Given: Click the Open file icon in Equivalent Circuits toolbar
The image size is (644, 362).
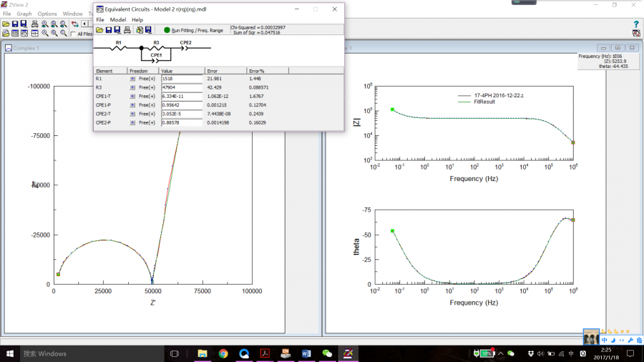Looking at the screenshot, I should click(99, 30).
